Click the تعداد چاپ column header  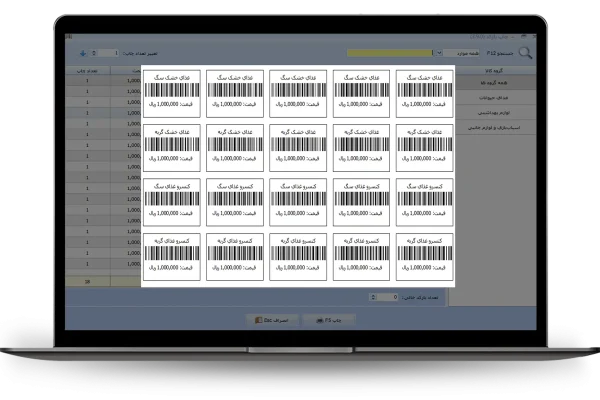coord(88,71)
